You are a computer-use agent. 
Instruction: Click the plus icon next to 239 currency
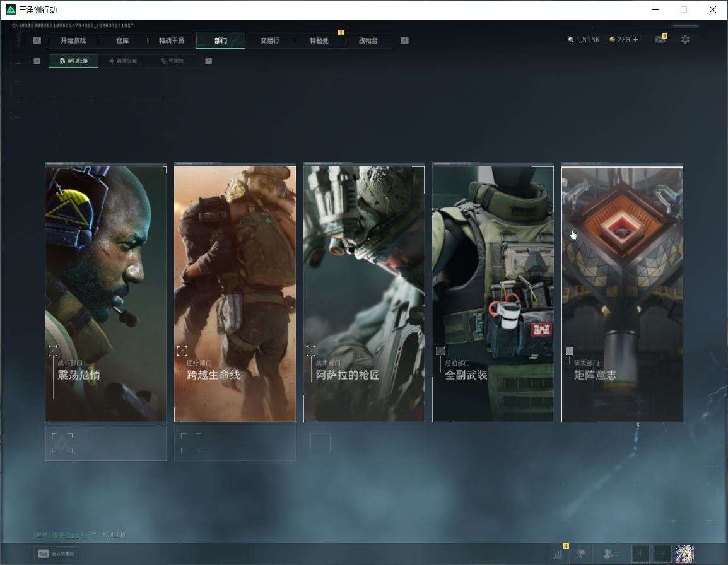tap(636, 40)
